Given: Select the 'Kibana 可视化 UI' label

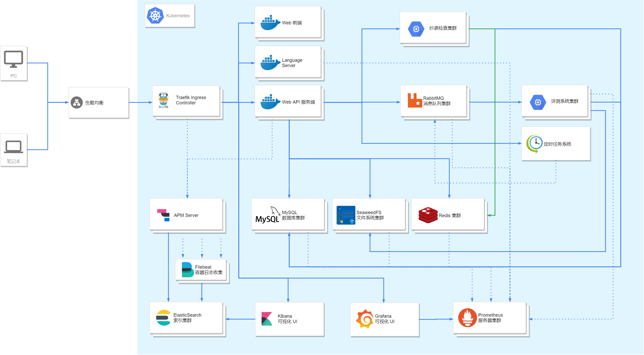Looking at the screenshot, I should [287, 319].
